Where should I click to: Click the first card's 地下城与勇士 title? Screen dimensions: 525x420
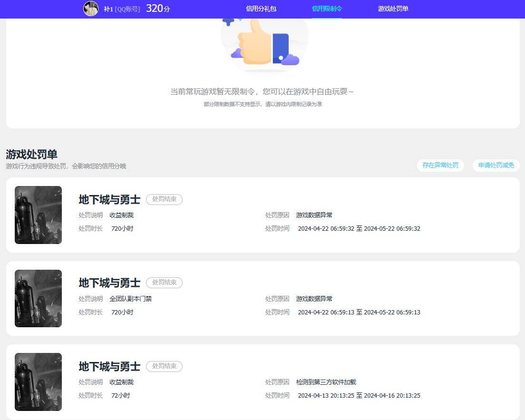[x=109, y=200]
